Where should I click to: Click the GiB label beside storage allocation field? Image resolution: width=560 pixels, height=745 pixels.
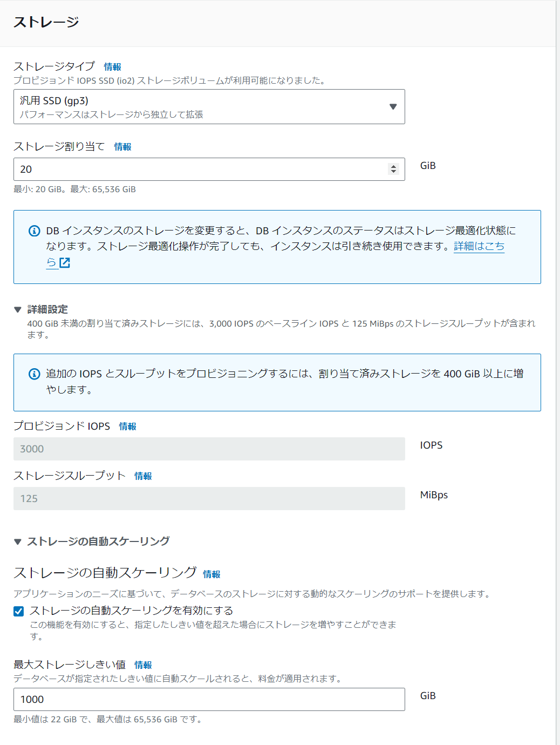click(x=428, y=166)
